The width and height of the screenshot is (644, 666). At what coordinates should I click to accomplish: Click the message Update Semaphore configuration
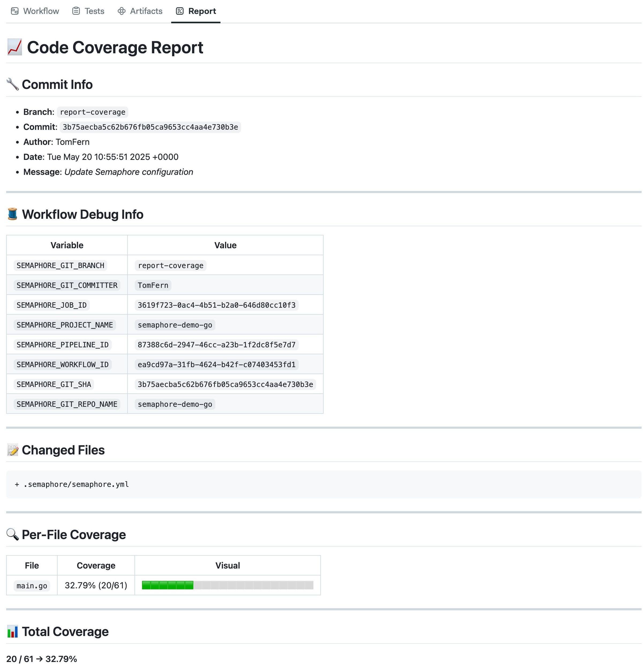[x=129, y=172]
